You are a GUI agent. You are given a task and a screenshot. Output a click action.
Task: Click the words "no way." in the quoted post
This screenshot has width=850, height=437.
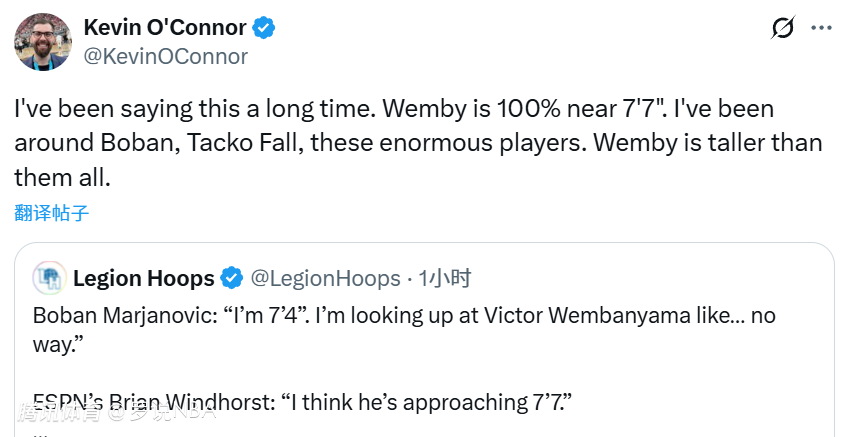point(62,343)
